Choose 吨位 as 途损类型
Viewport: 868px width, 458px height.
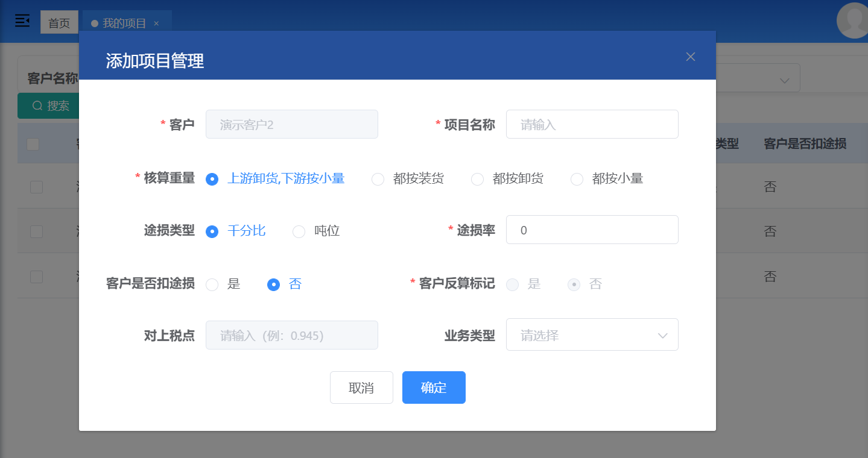pyautogui.click(x=316, y=231)
